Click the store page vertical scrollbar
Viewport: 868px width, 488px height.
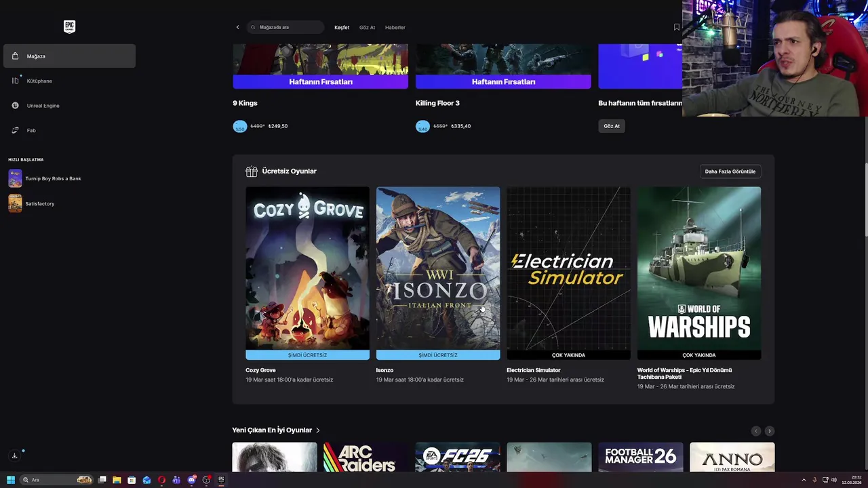865,200
